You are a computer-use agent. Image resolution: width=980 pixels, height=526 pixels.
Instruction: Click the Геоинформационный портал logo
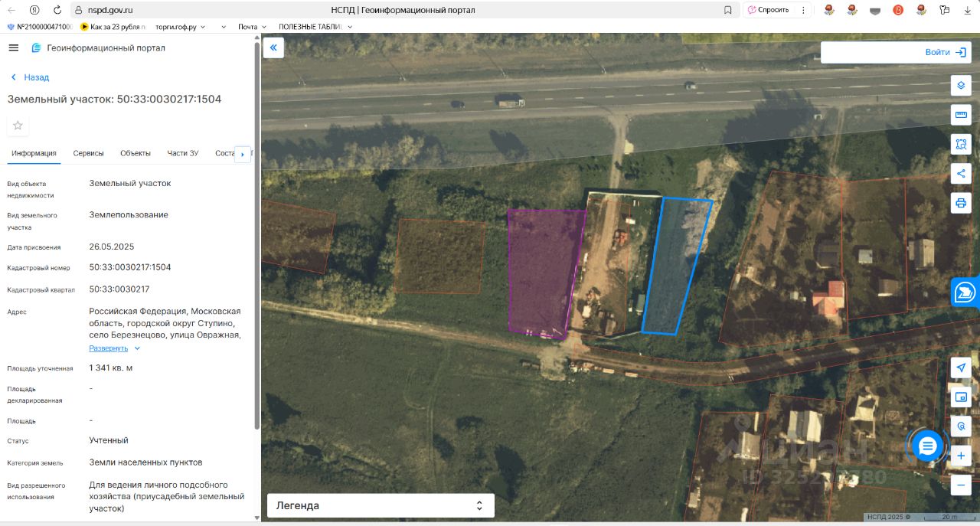tap(98, 47)
